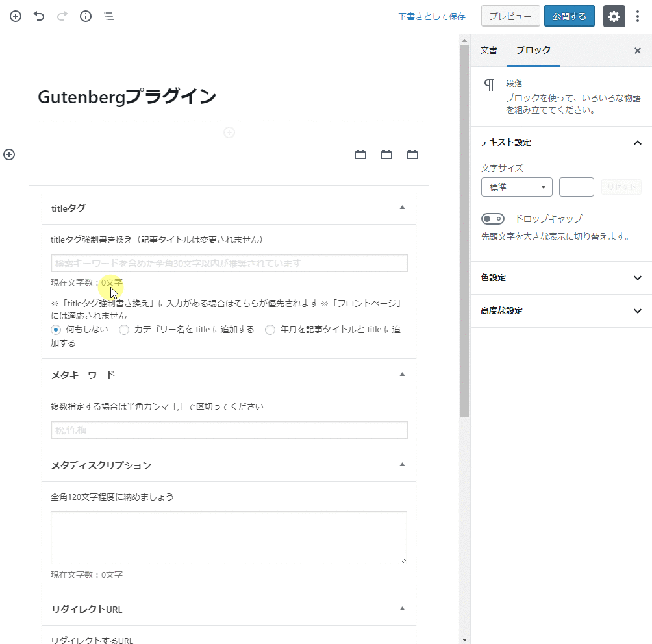Click 下書きとして保存 to save draft

(x=432, y=16)
